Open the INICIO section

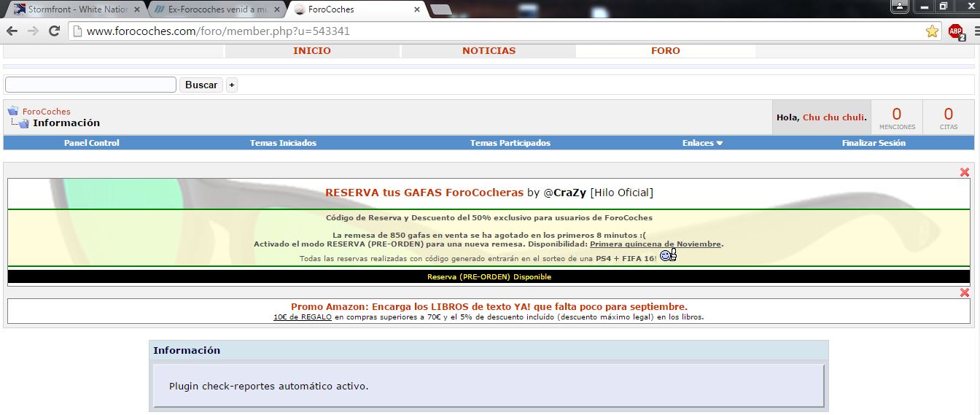click(312, 51)
